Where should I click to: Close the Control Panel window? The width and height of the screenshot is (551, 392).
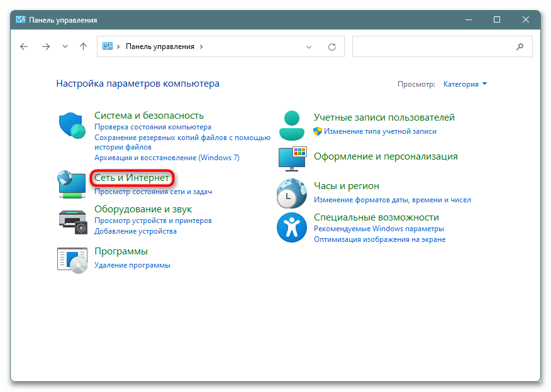pos(526,19)
